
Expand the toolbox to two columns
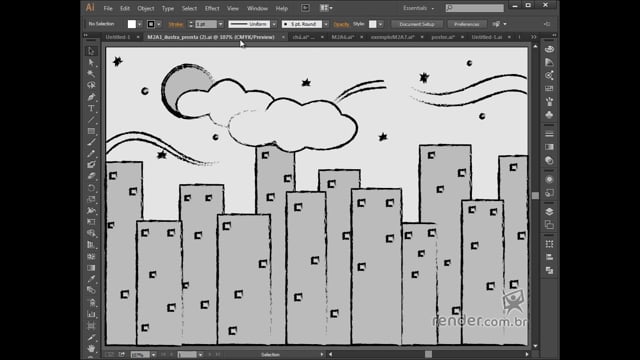86,35
